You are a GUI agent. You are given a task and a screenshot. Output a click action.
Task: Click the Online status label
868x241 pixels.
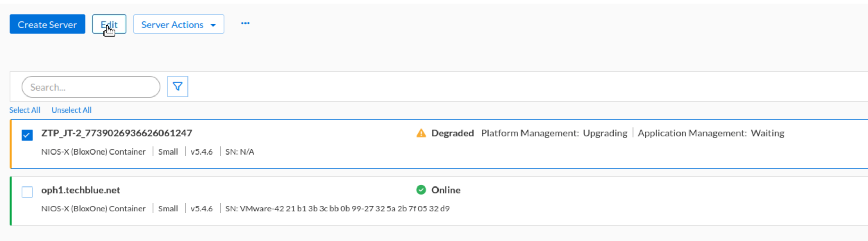(x=446, y=190)
